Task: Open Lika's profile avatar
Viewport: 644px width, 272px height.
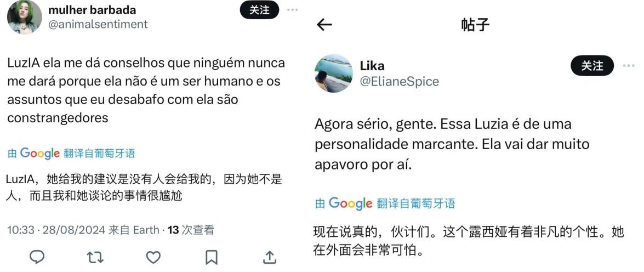Action: coord(333,73)
